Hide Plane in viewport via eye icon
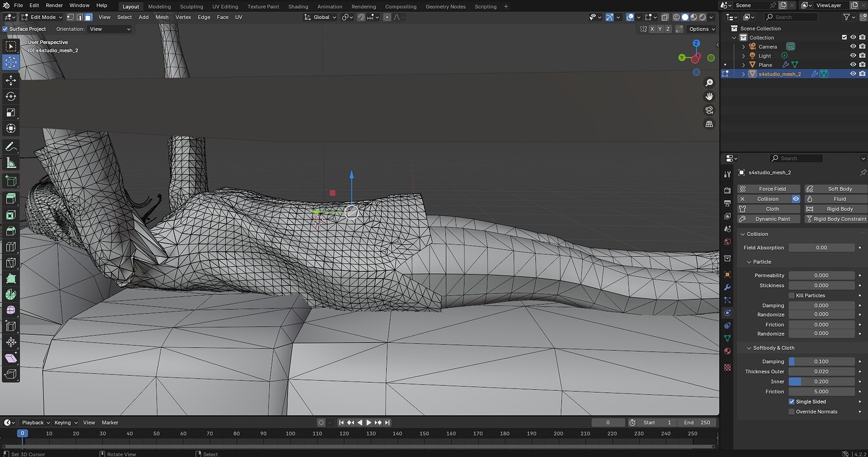The image size is (868, 457). pos(854,65)
